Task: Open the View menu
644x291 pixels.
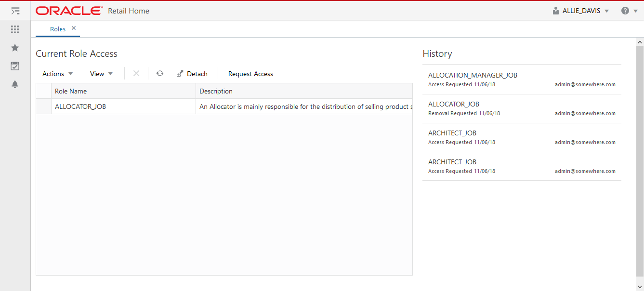Action: (x=101, y=74)
